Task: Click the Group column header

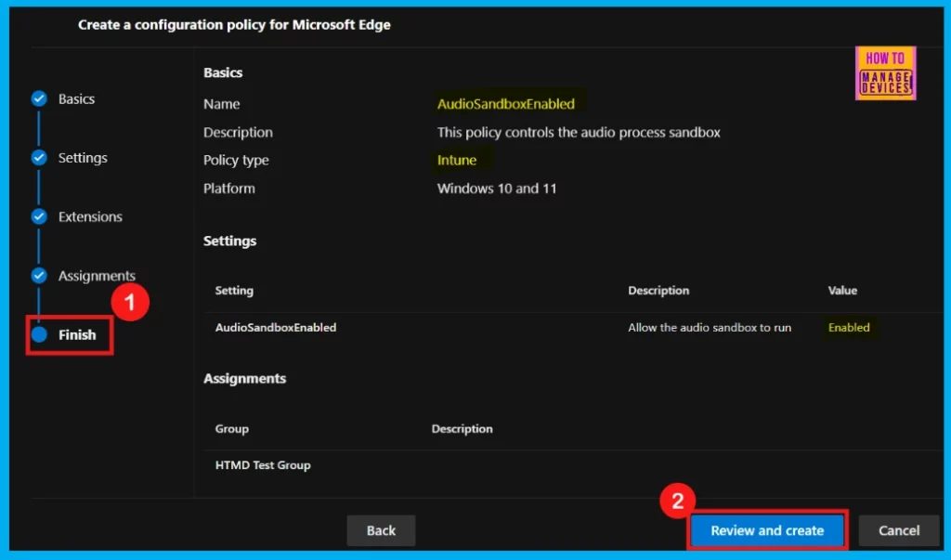Action: [x=231, y=429]
